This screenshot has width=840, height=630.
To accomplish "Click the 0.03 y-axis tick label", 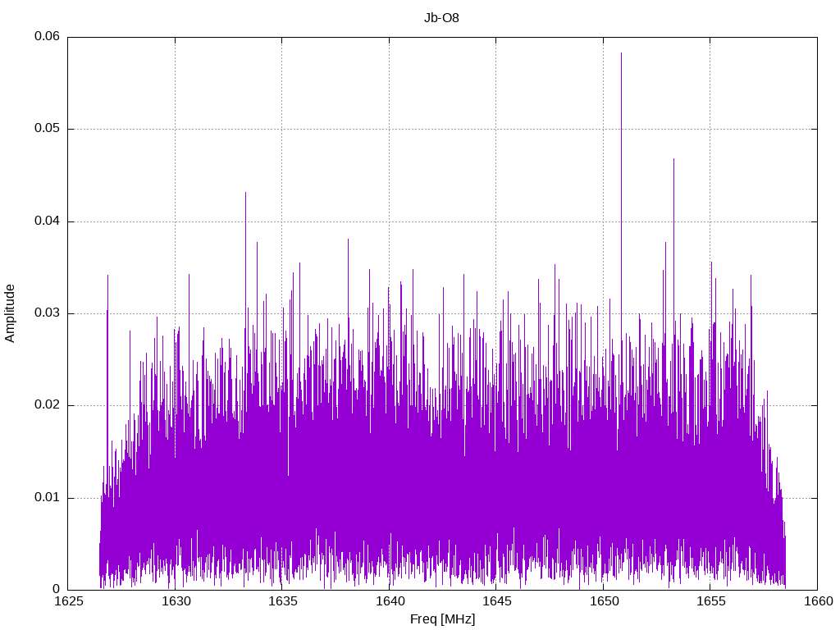I will point(47,313).
